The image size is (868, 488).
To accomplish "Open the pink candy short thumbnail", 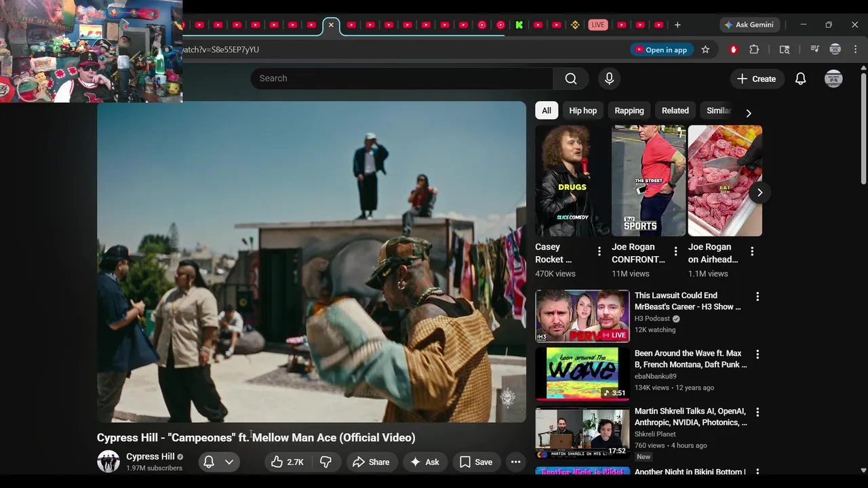I will tap(725, 180).
